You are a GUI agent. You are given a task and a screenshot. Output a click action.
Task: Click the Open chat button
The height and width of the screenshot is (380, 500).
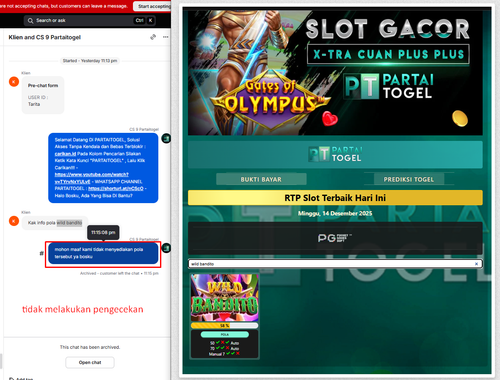(x=90, y=362)
